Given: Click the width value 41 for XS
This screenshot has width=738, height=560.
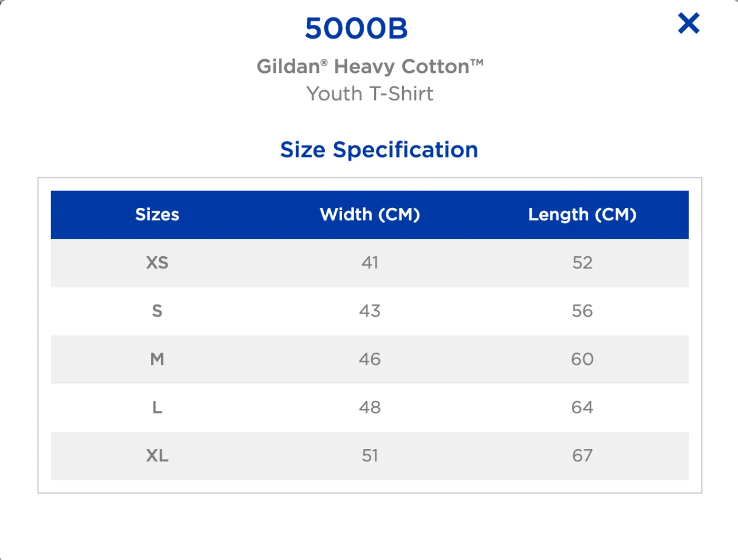Looking at the screenshot, I should pyautogui.click(x=371, y=263).
